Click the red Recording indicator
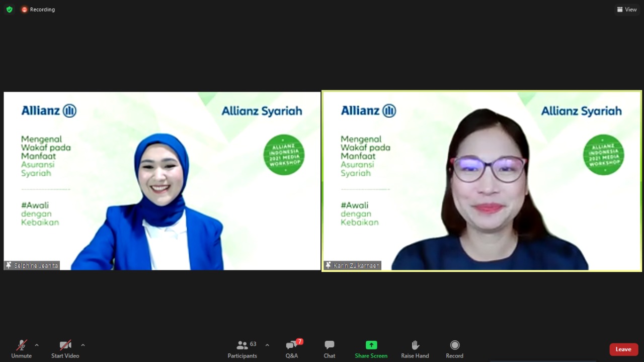The image size is (644, 362). 38,10
